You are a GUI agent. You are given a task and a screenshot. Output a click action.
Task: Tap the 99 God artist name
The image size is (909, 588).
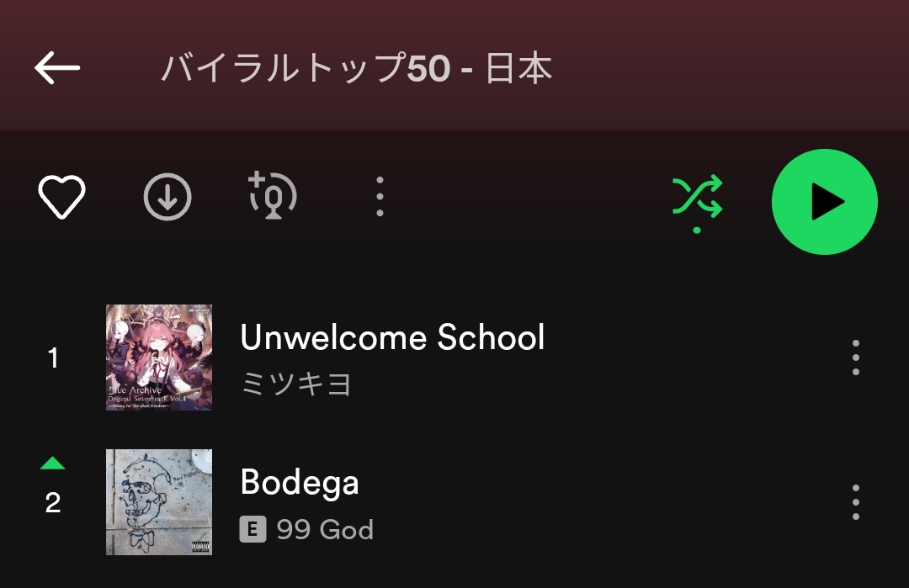pos(325,529)
